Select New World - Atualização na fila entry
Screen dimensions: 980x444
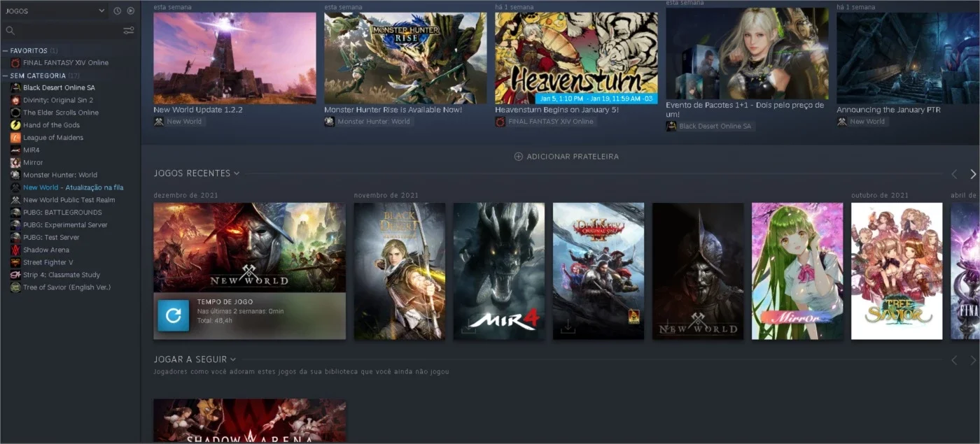pyautogui.click(x=73, y=187)
